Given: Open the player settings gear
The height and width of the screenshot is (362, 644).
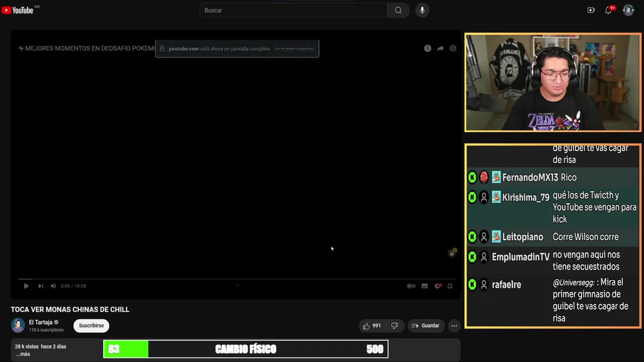Looking at the screenshot, I should [x=438, y=286].
